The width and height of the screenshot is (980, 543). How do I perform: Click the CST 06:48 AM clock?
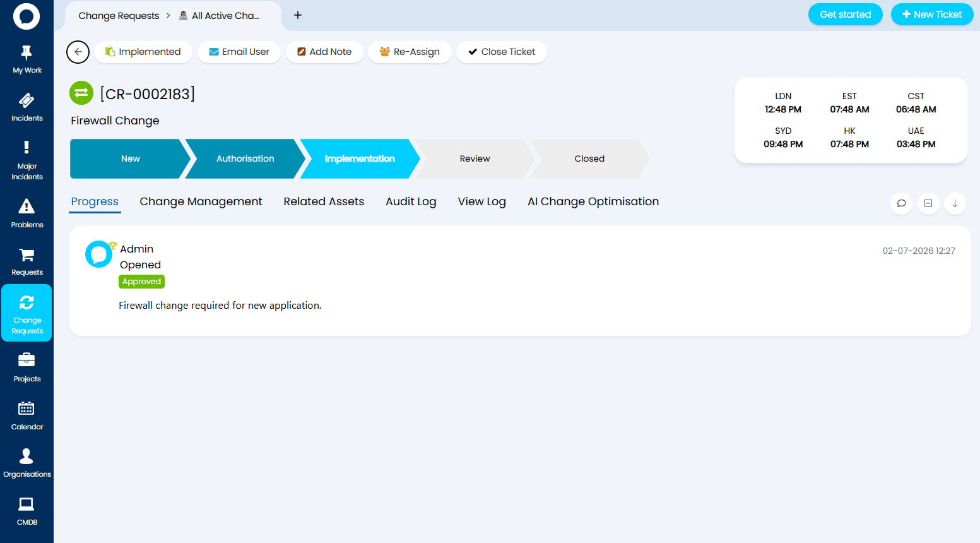pyautogui.click(x=916, y=103)
